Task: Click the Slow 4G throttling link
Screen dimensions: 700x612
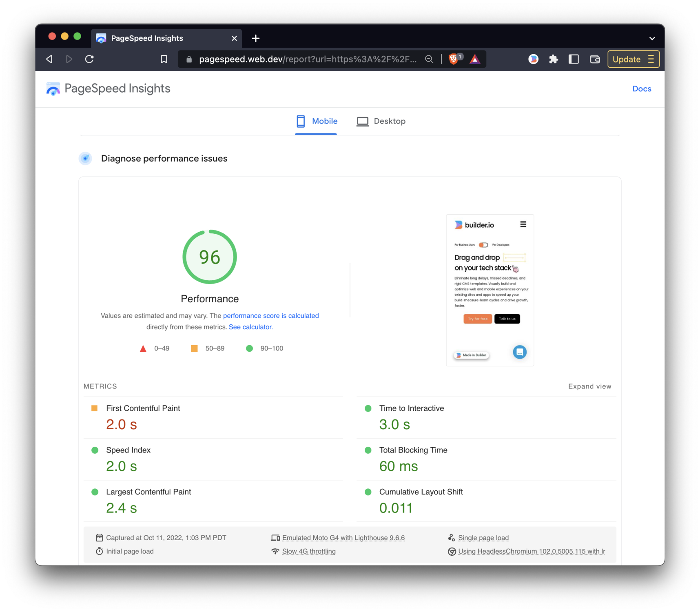Action: [308, 551]
